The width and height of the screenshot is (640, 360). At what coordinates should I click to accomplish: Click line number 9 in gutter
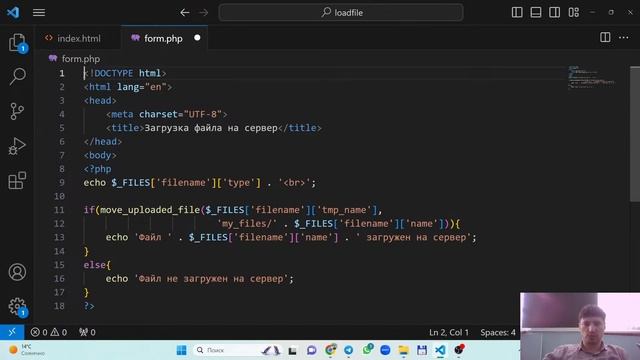tap(62, 182)
